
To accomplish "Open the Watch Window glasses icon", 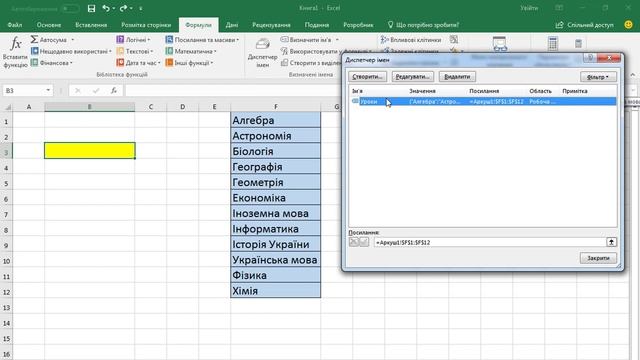I will (500, 44).
